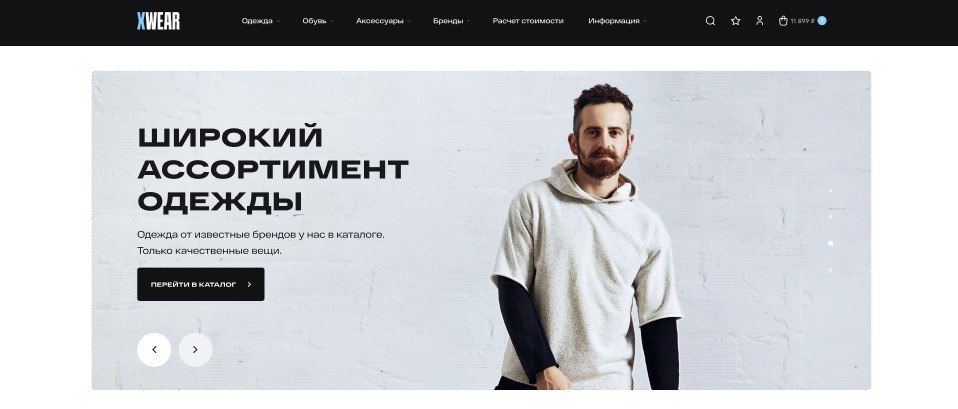Click the XWEAR logo

(158, 21)
